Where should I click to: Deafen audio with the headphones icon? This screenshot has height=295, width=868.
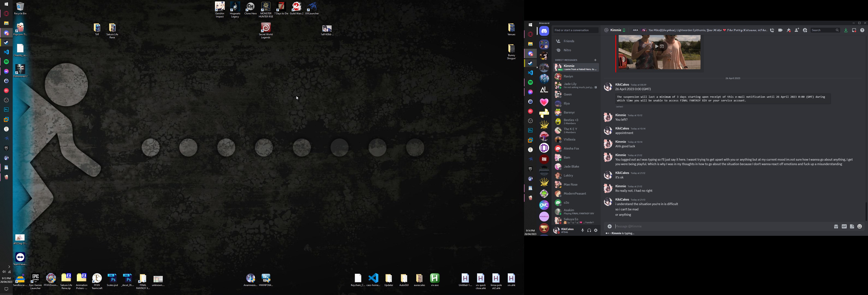click(589, 231)
